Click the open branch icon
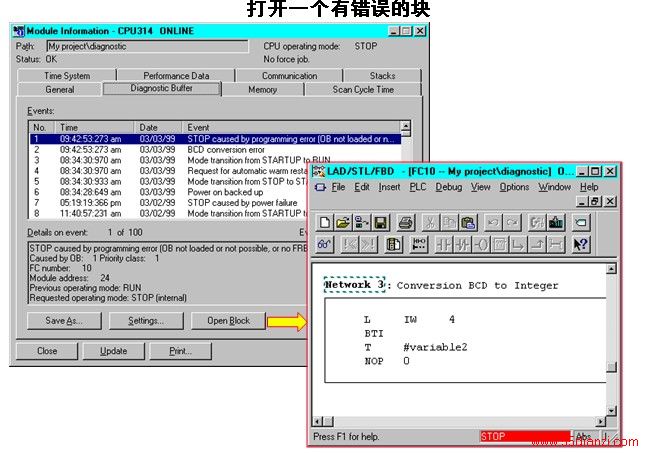645x454 pixels. coord(518,245)
